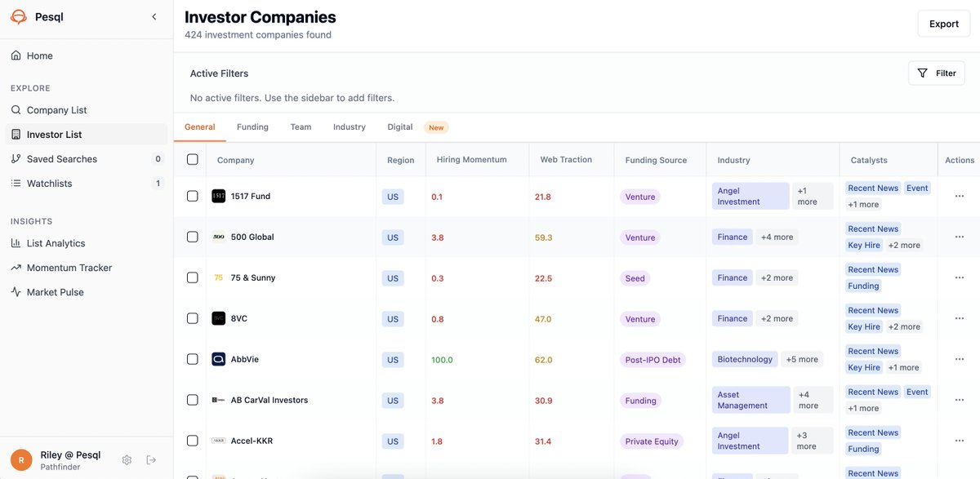
Task: Click the Saved Searches branch icon
Action: click(16, 159)
